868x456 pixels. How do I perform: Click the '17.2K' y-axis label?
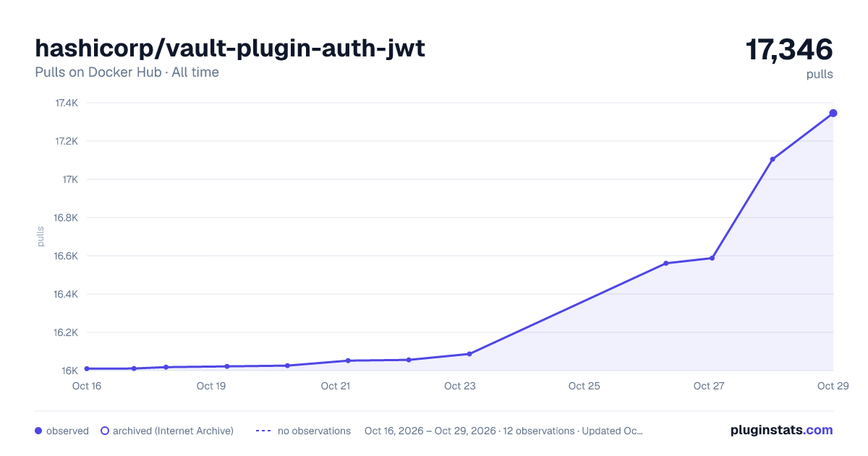67,141
